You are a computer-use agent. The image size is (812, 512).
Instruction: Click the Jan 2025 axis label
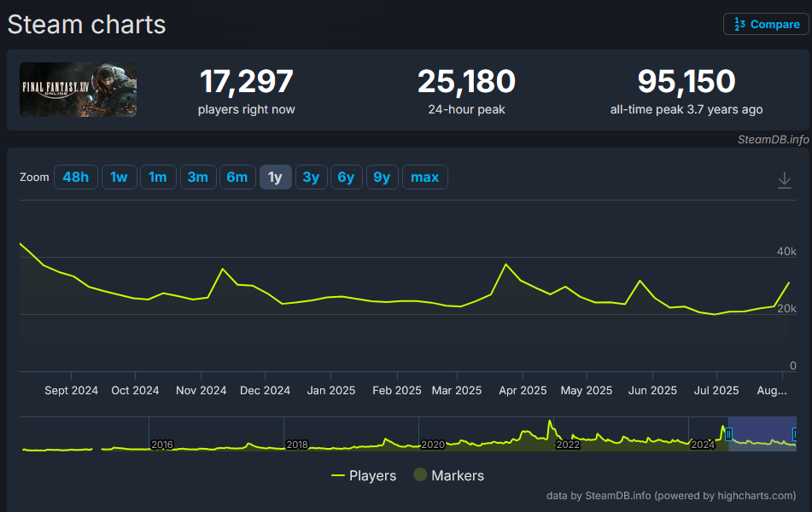tap(331, 390)
